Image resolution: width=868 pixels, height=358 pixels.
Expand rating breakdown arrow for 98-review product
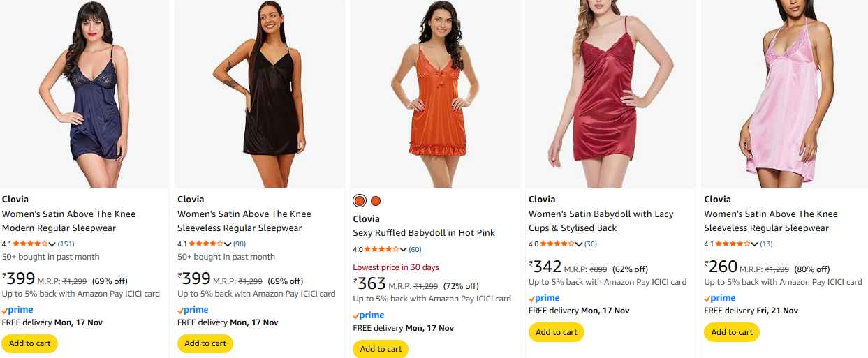228,244
